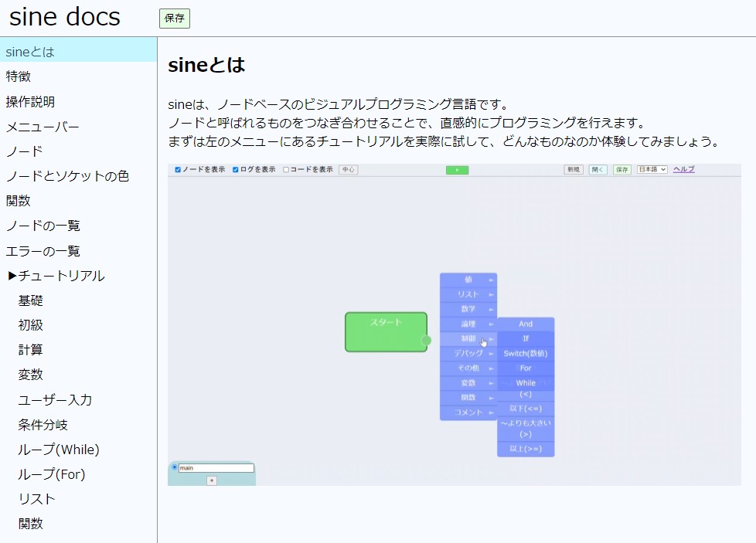
Task: Open the リスト tutorial
Action: click(36, 499)
